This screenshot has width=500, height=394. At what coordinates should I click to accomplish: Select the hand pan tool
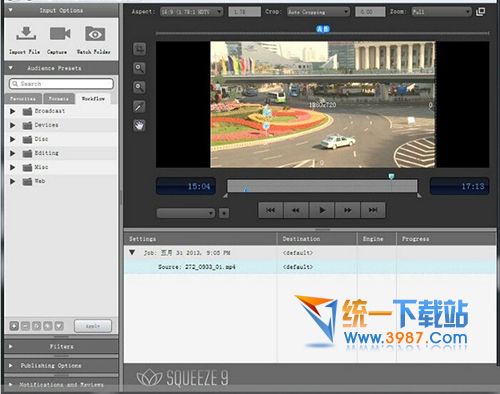click(x=139, y=126)
